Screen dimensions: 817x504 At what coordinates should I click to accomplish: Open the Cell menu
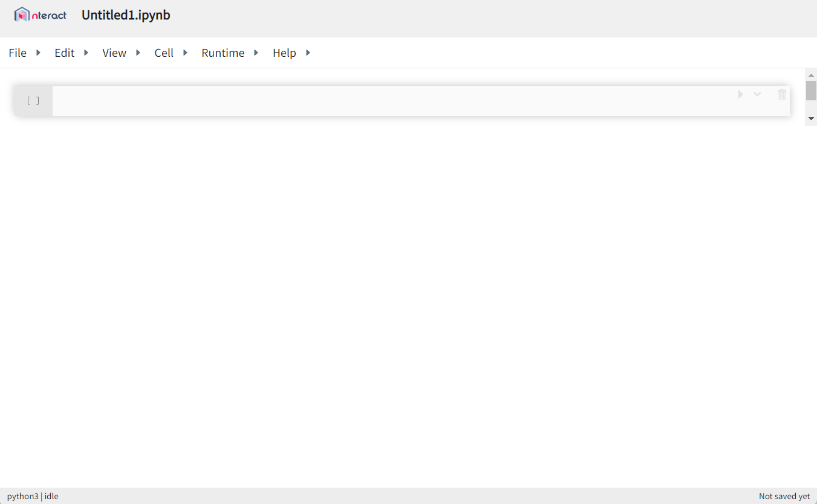tap(164, 53)
